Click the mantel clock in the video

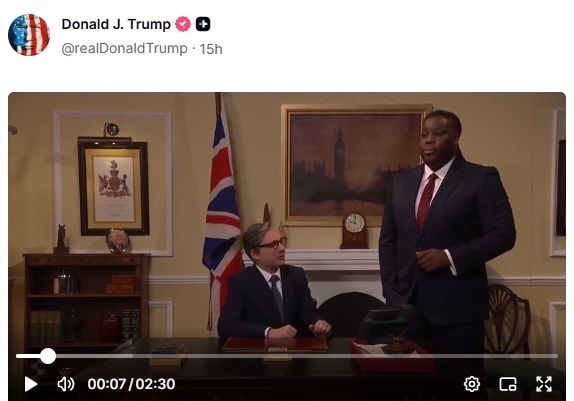tap(354, 230)
